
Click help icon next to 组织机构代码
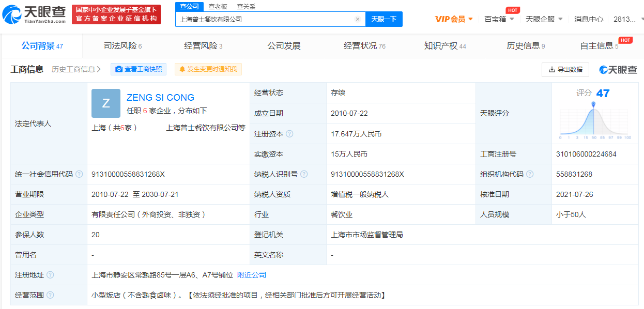(530, 174)
